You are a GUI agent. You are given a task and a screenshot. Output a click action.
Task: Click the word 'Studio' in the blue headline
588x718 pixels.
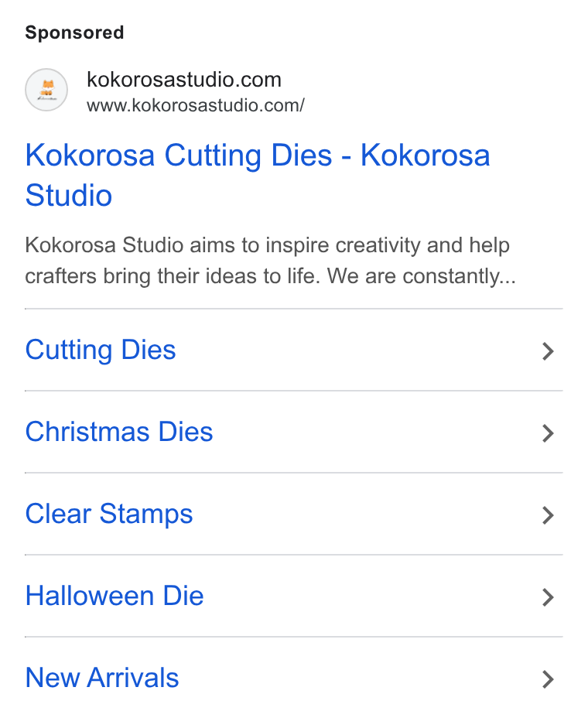(x=69, y=196)
